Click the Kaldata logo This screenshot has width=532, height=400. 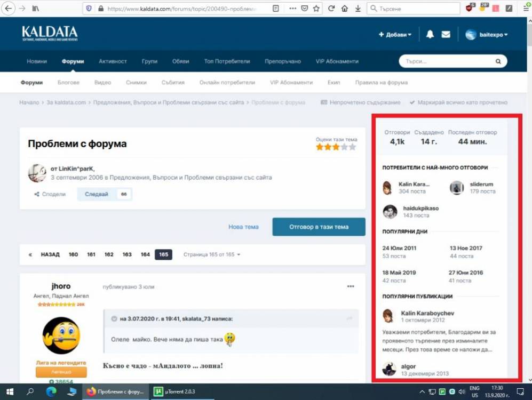point(50,33)
